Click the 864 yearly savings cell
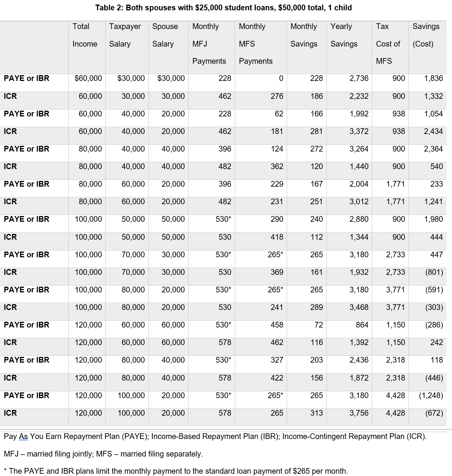 [362, 325]
